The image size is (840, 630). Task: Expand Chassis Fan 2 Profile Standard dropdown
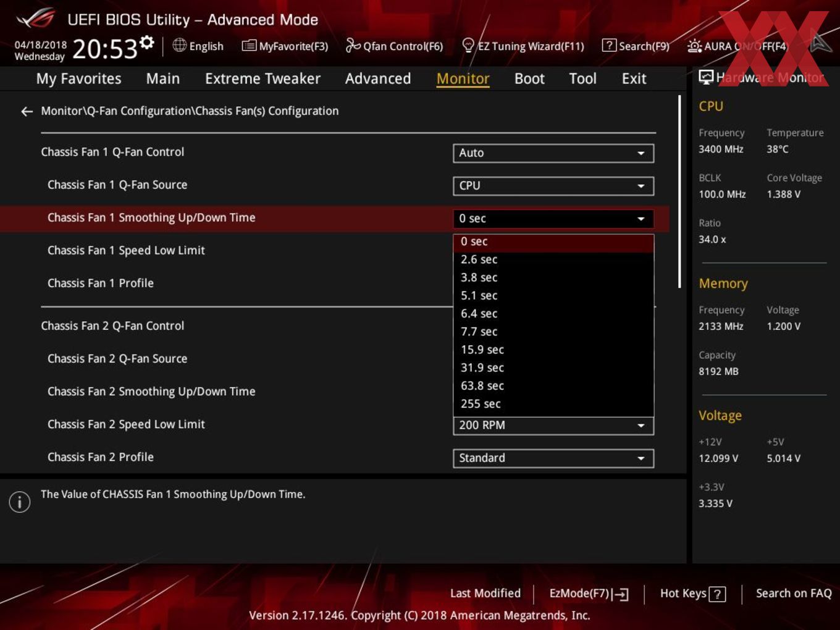pos(553,458)
